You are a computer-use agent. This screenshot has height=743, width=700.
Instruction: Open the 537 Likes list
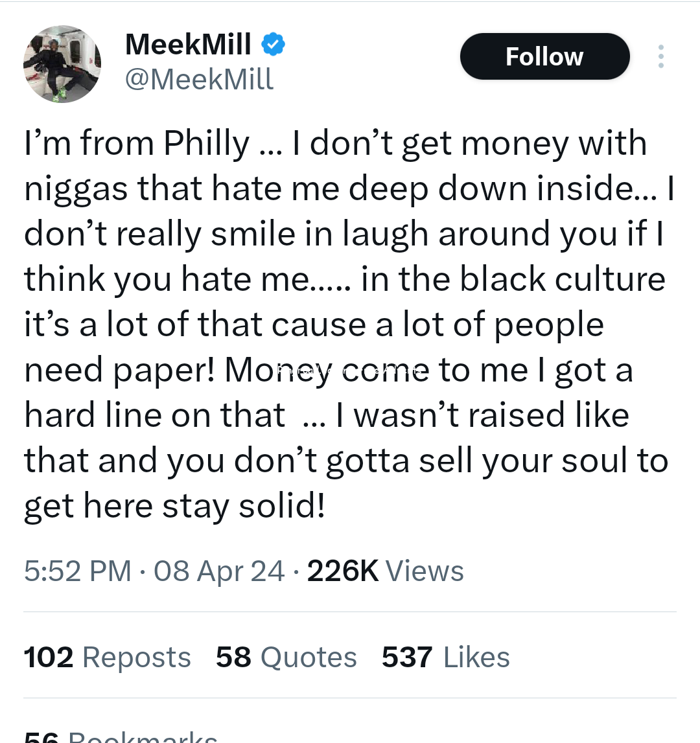pos(445,657)
